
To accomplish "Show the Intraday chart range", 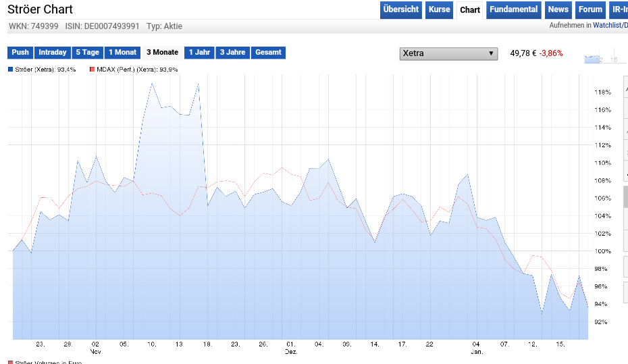I will [53, 53].
